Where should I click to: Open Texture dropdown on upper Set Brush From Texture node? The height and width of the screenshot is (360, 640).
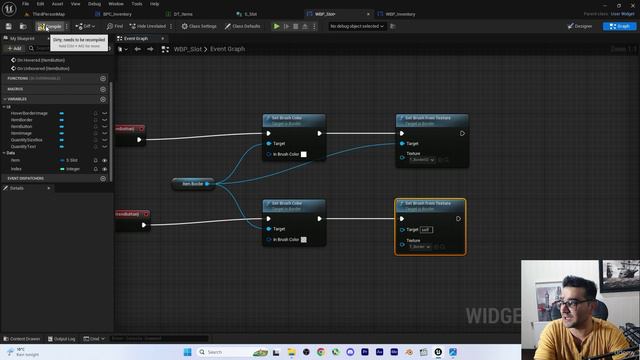[x=422, y=160]
